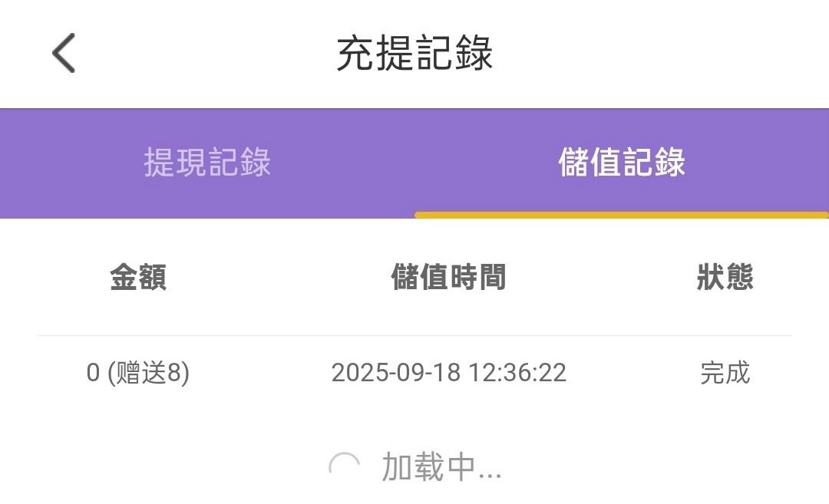Viewport: 829px width, 504px height.
Task: Click the divider line below column headers
Action: [414, 335]
